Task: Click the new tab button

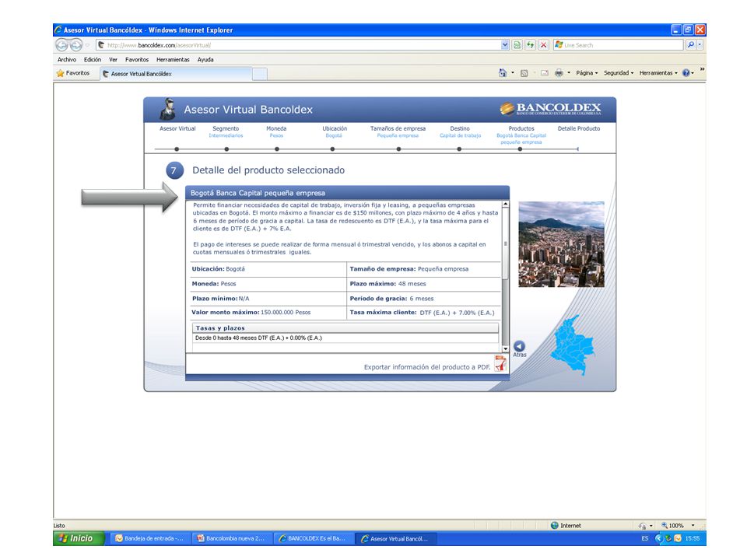Action: coord(260,75)
